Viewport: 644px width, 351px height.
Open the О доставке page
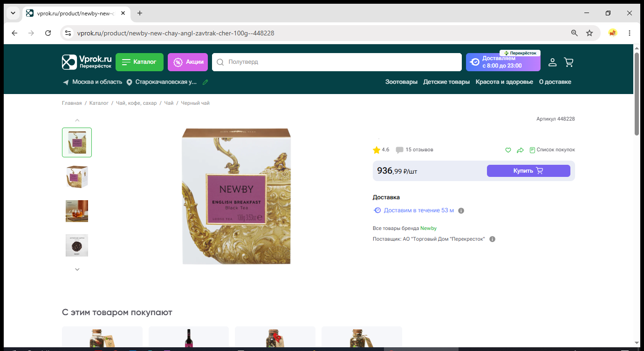pos(555,82)
